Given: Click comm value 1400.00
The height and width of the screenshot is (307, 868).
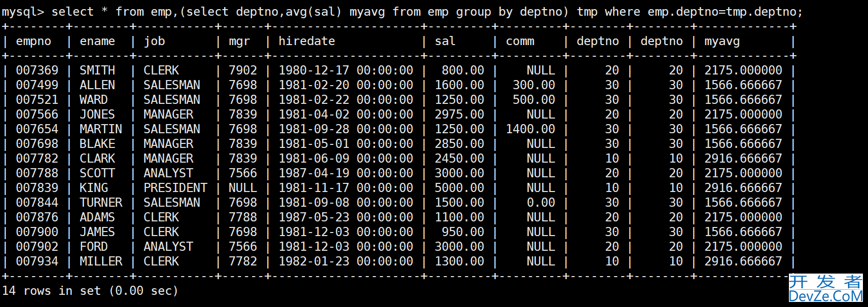Looking at the screenshot, I should point(530,129).
